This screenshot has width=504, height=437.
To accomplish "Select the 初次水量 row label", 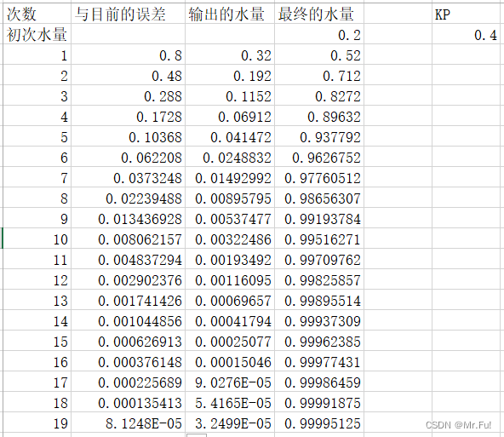I will point(37,34).
